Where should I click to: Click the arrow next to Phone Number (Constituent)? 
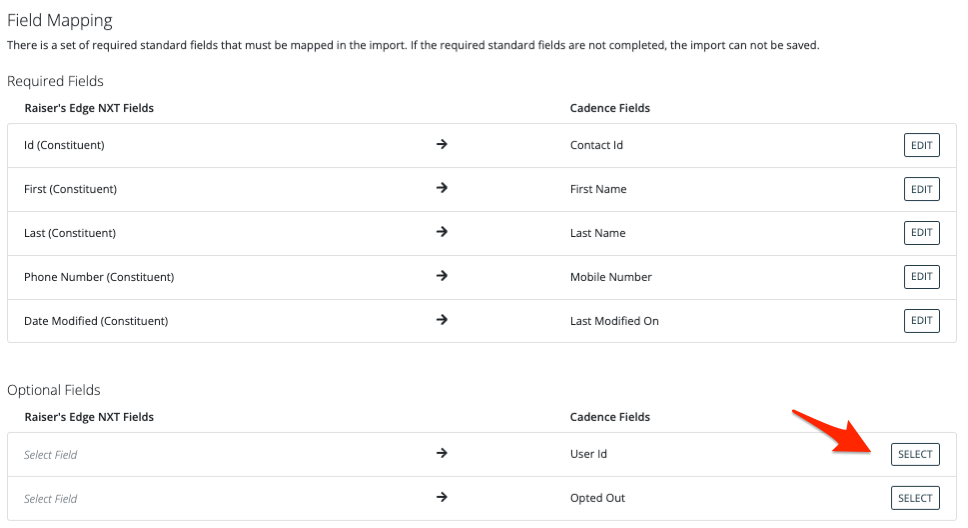[x=442, y=277]
